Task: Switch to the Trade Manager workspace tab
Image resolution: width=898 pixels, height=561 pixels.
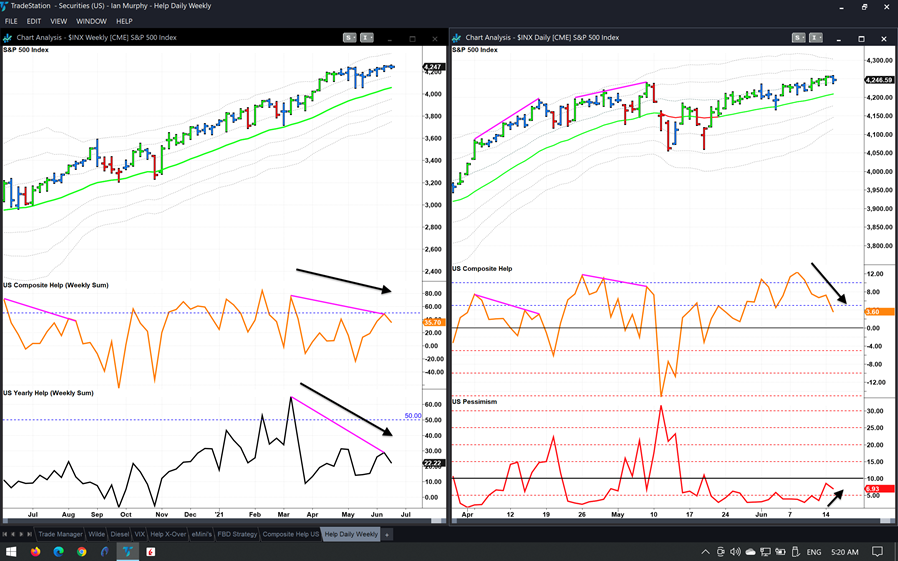Action: pyautogui.click(x=58, y=535)
